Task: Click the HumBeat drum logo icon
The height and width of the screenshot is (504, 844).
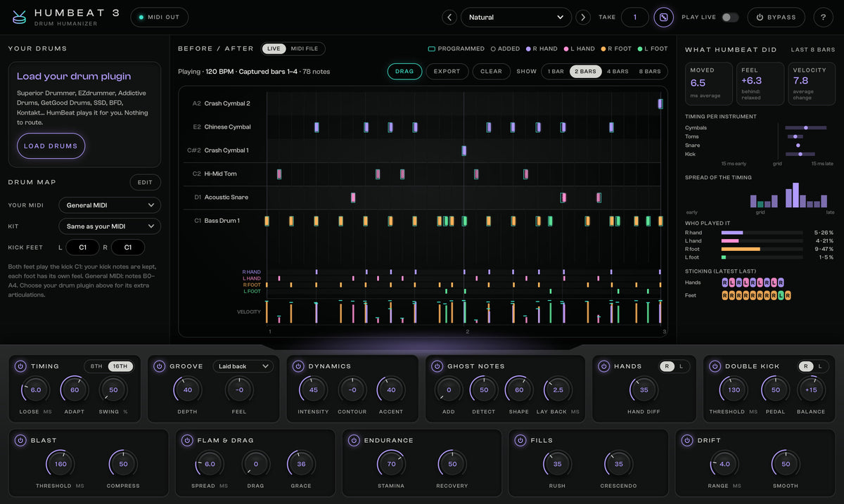Action: (x=19, y=17)
